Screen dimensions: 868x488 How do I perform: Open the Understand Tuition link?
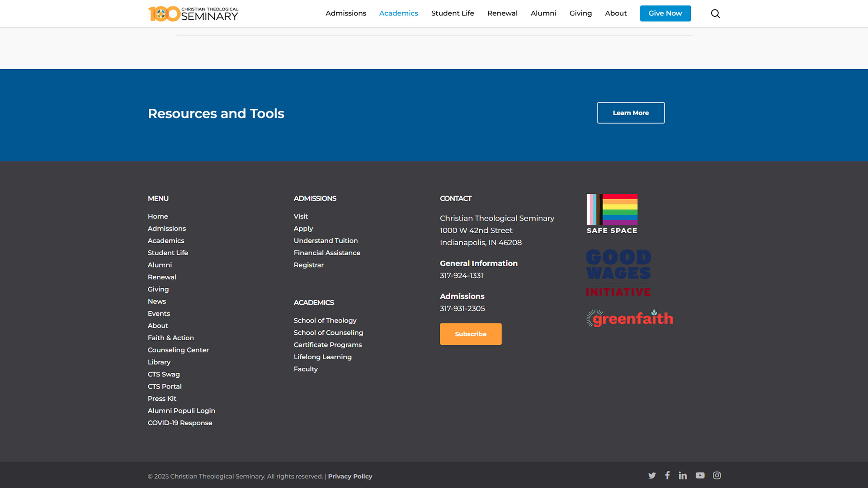tap(325, 241)
